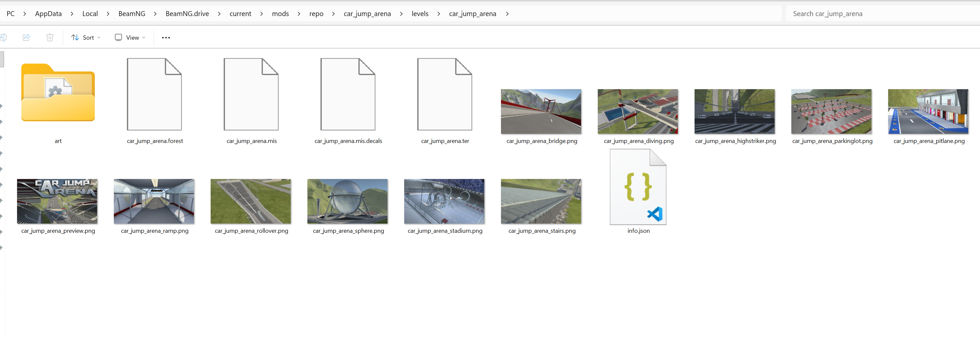Select car_jump_arena_stairs.png thumbnail

coord(541,201)
